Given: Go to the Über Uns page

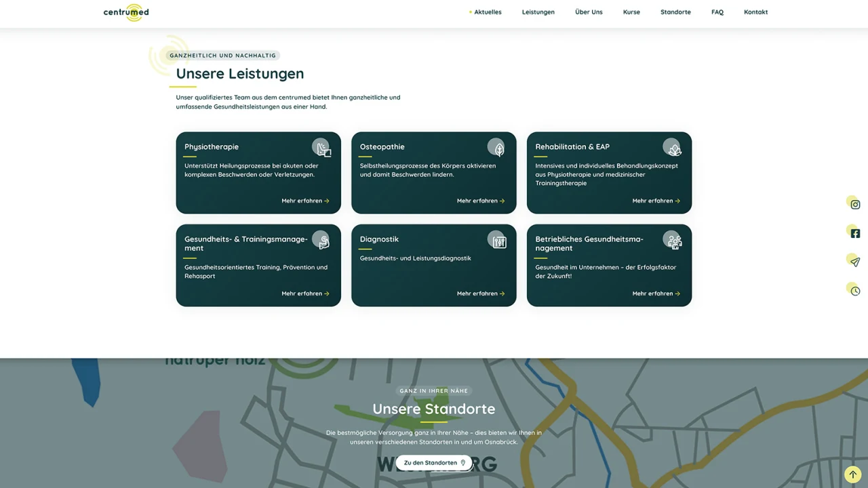Looking at the screenshot, I should point(589,12).
